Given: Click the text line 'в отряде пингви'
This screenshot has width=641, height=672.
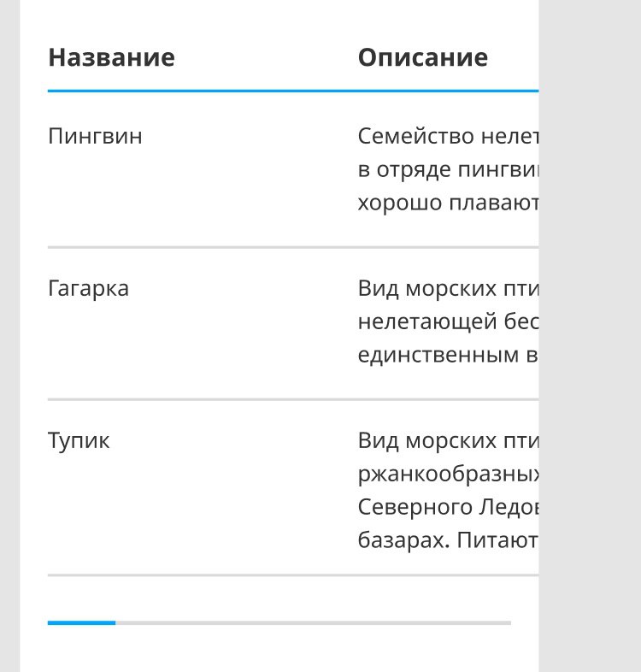Looking at the screenshot, I should [448, 169].
